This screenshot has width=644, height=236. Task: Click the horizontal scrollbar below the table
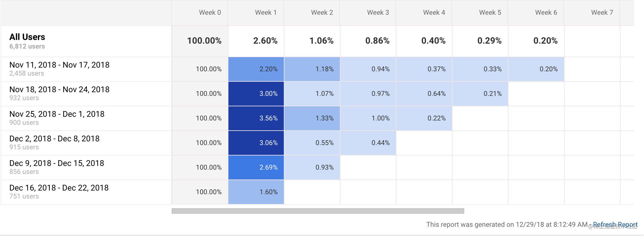[317, 210]
